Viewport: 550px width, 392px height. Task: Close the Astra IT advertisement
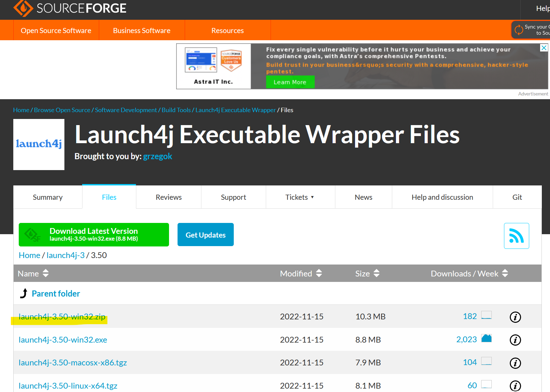tap(544, 48)
